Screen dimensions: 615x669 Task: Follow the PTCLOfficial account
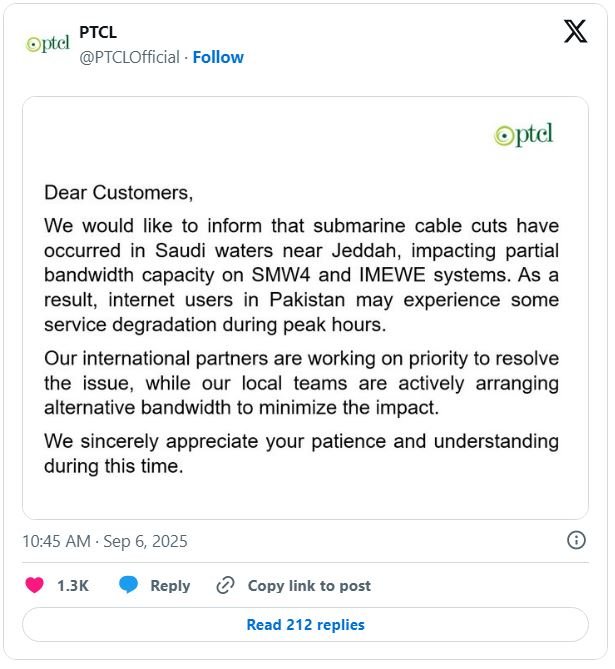pos(218,57)
